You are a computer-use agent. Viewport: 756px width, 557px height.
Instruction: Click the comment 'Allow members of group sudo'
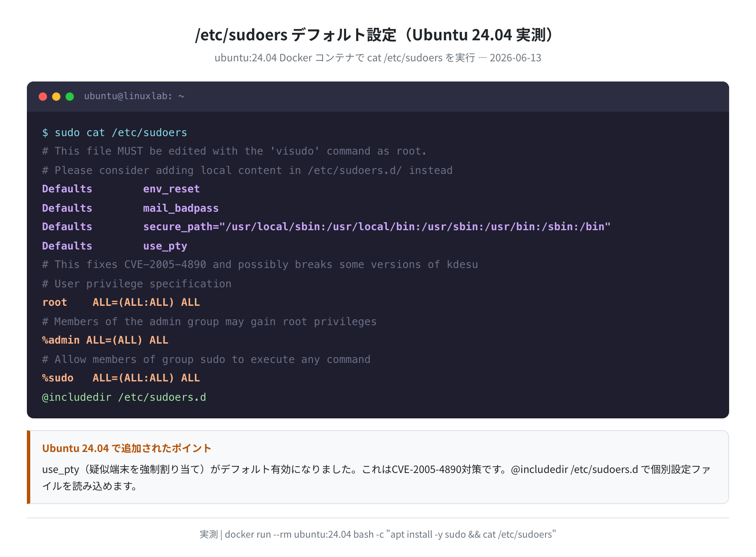click(206, 360)
